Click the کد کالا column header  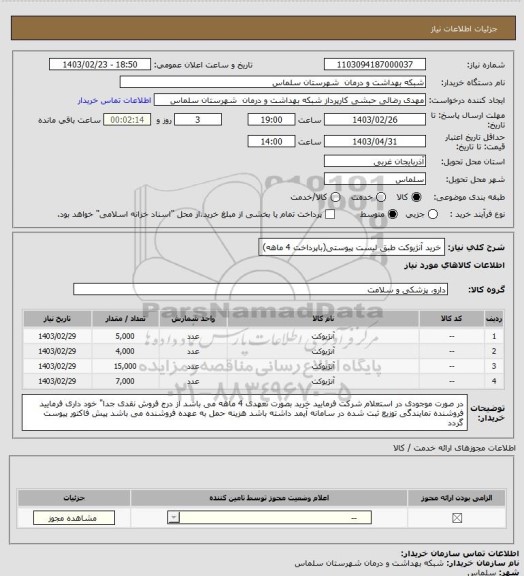click(451, 319)
